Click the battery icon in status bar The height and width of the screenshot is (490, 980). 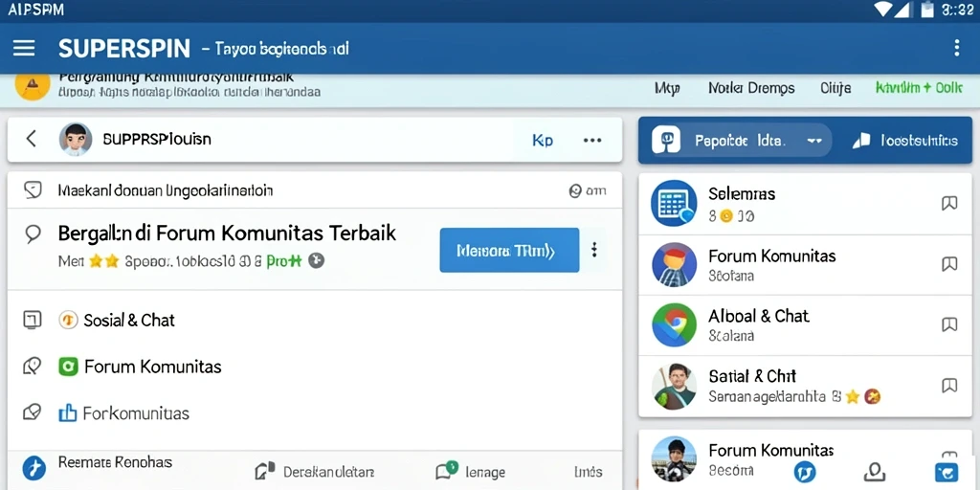[x=927, y=9]
